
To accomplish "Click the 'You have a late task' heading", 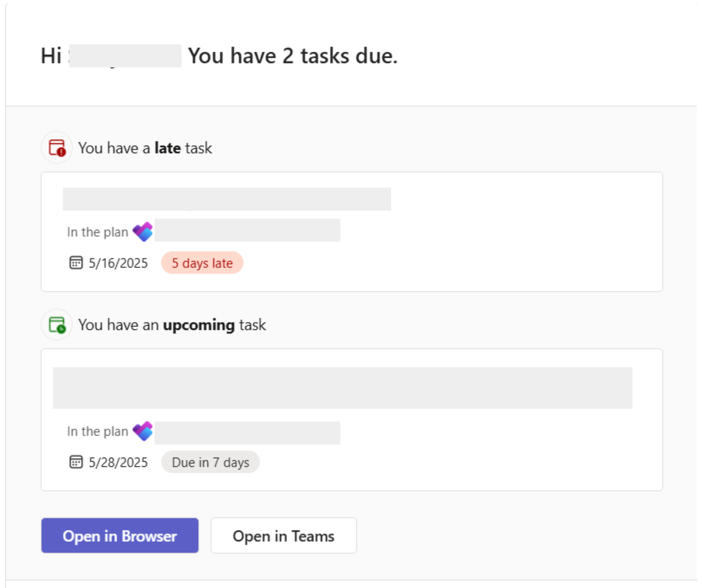I will tap(145, 148).
